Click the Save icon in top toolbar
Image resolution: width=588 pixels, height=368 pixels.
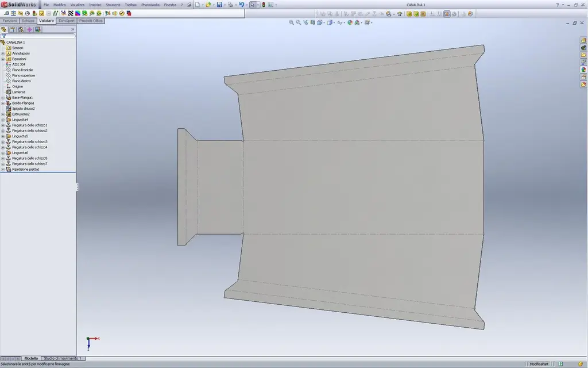pyautogui.click(x=219, y=5)
